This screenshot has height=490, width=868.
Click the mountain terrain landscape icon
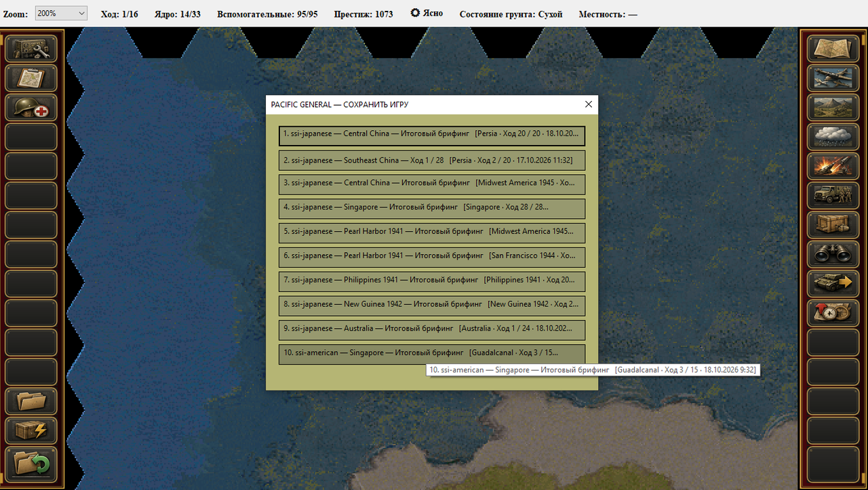tap(832, 108)
